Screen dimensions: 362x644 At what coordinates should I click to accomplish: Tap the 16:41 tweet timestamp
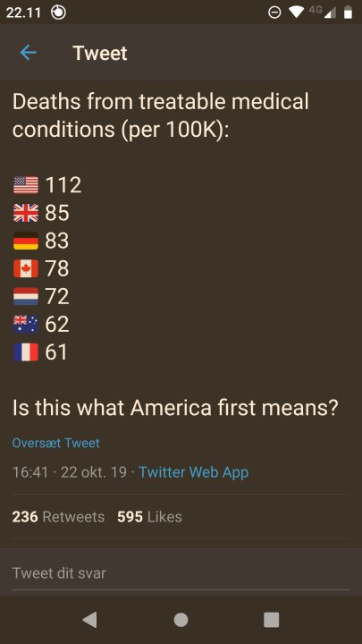(x=30, y=472)
